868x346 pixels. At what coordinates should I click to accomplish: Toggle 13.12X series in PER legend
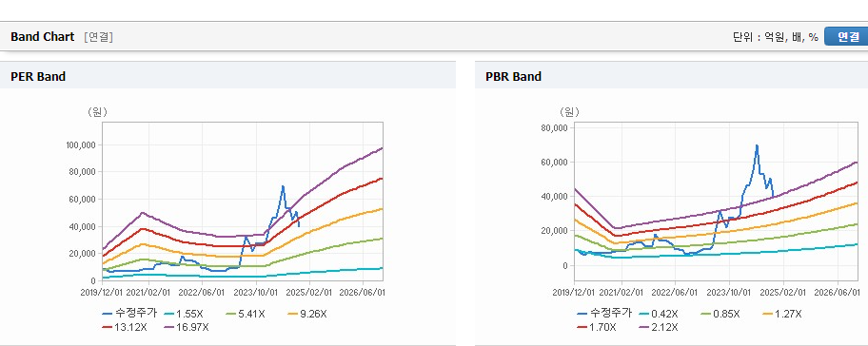[x=125, y=327]
